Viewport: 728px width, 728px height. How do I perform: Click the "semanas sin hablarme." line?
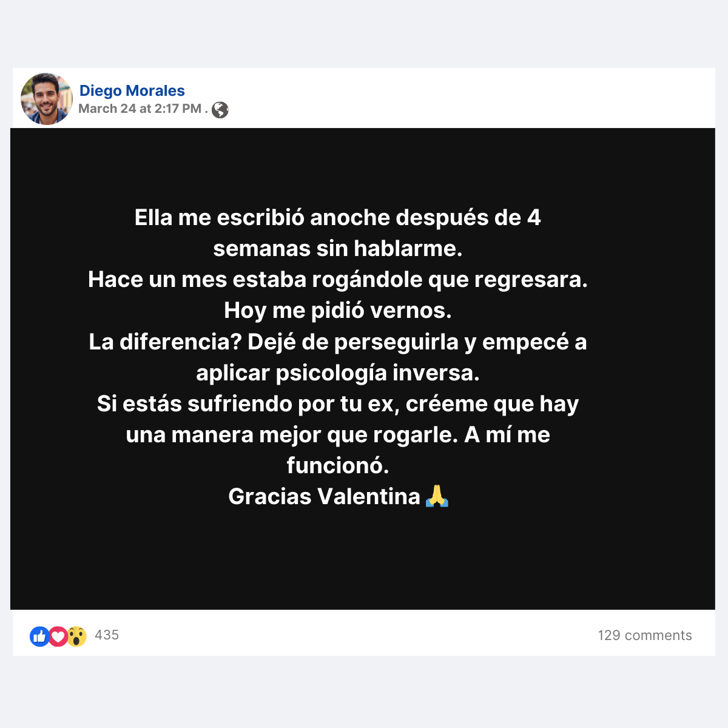[338, 249]
